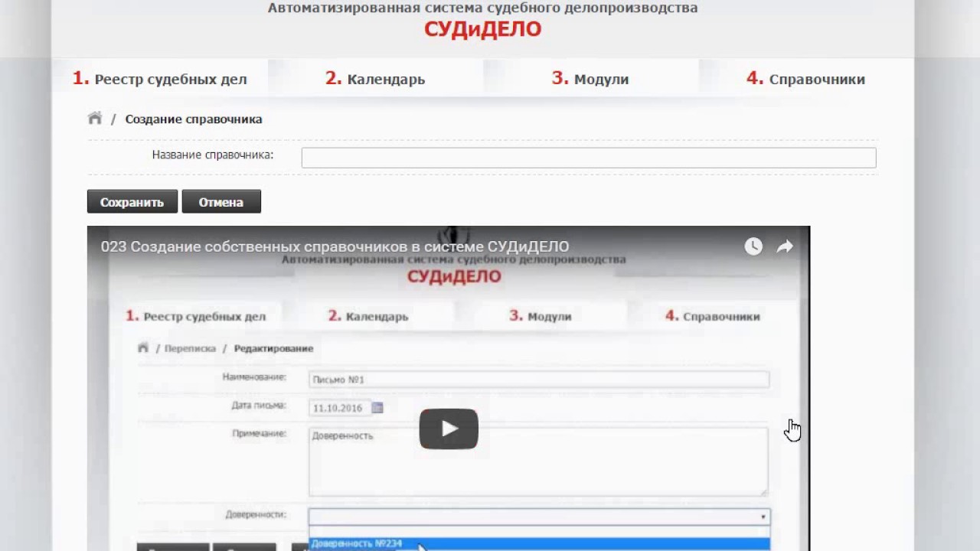Viewport: 980px width, 551px height.
Task: Click the Сохранить button
Action: coord(132,201)
